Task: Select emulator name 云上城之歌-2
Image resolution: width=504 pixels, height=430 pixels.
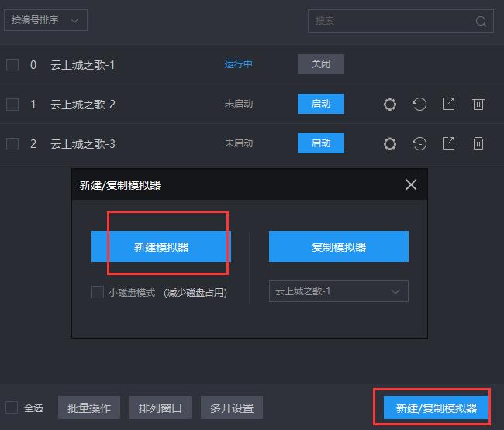Action: (83, 105)
